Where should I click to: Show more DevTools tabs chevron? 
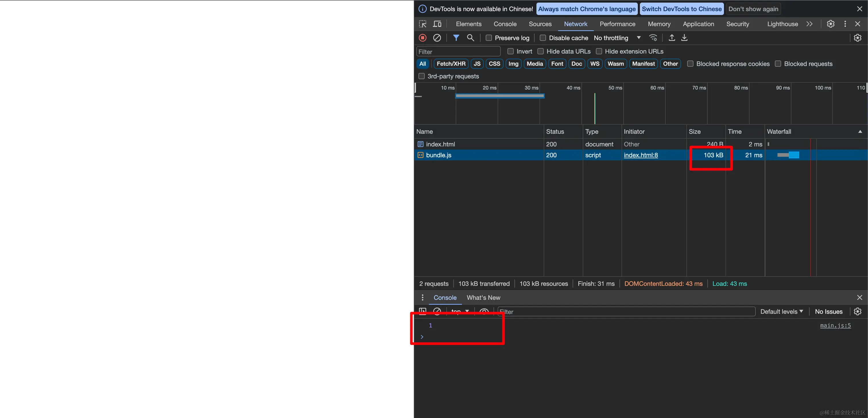click(x=809, y=24)
